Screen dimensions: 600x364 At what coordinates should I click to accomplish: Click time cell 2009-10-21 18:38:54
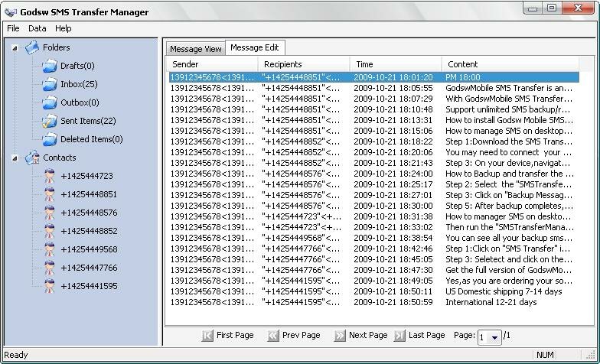click(x=393, y=238)
